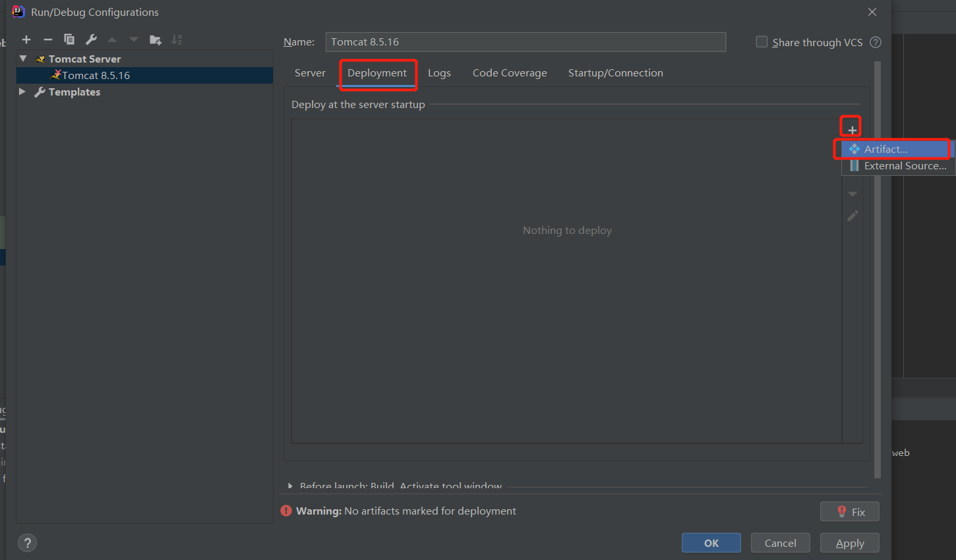Click the Name input field
The height and width of the screenshot is (560, 956).
(525, 42)
